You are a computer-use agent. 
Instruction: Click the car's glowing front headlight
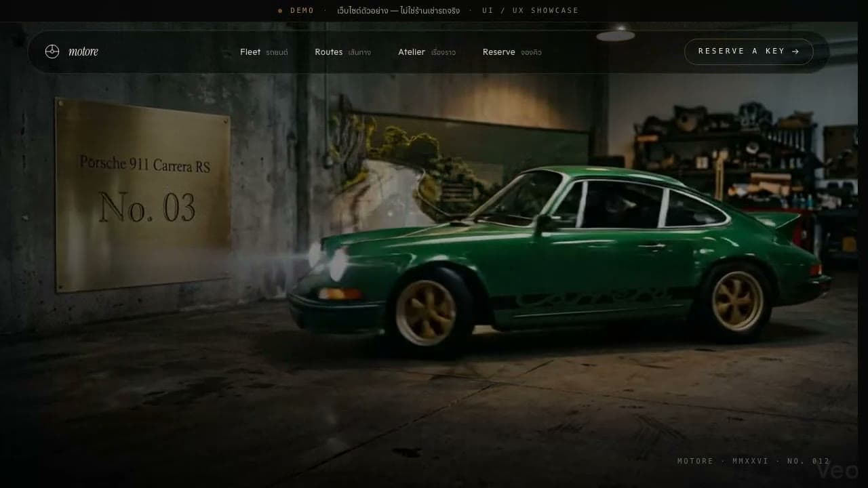point(337,264)
